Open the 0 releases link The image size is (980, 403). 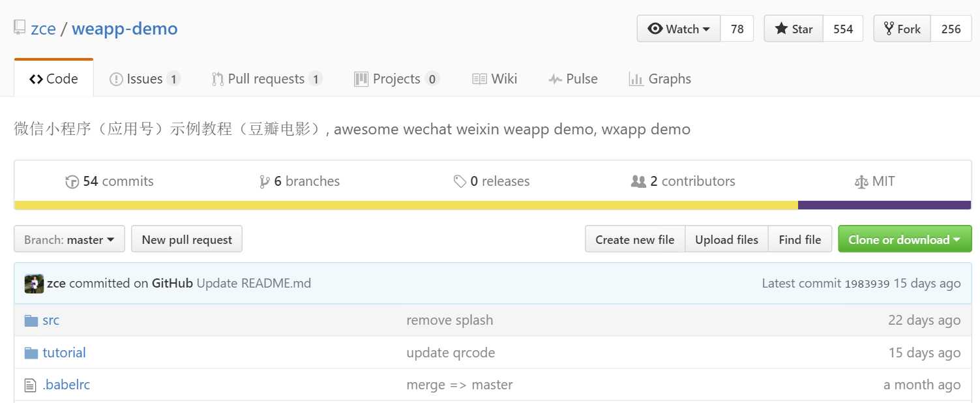coord(492,181)
